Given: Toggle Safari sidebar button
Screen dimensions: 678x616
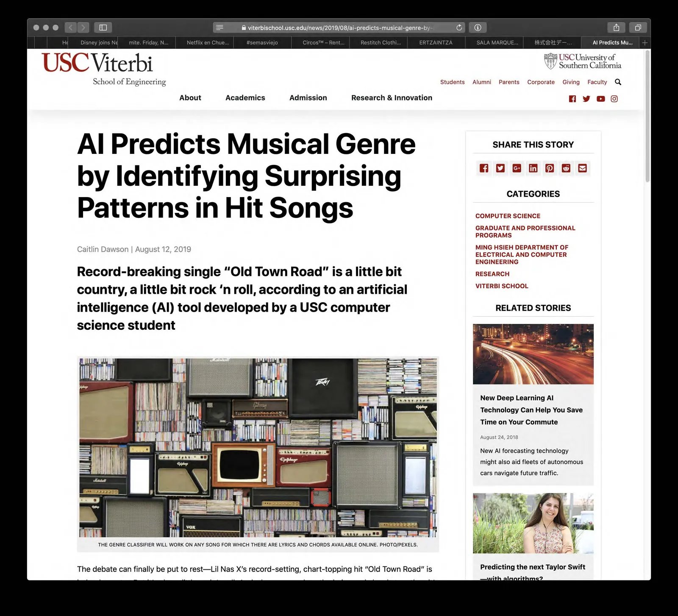Looking at the screenshot, I should click(x=103, y=28).
